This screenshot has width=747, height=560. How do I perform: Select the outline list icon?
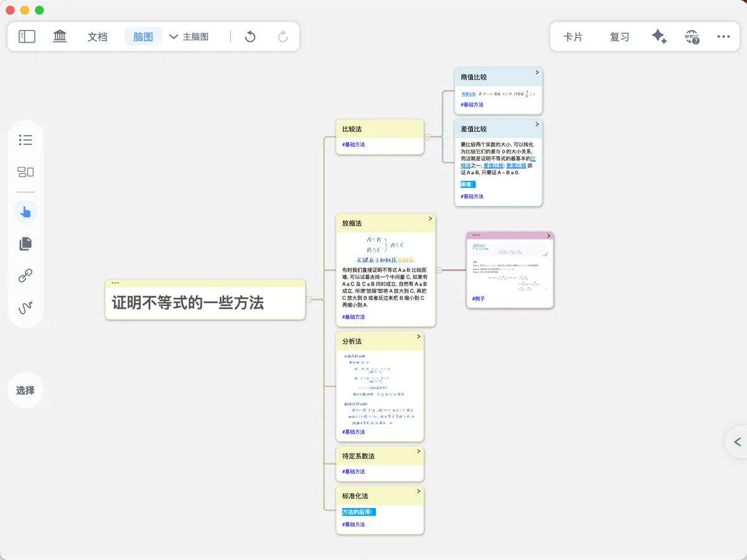[26, 140]
